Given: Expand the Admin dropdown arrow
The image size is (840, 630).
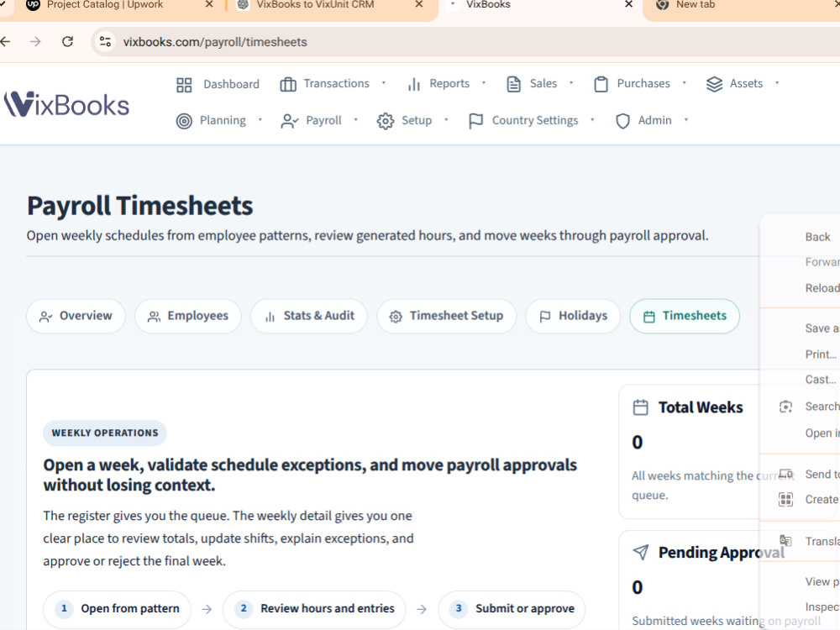Looking at the screenshot, I should click(686, 120).
